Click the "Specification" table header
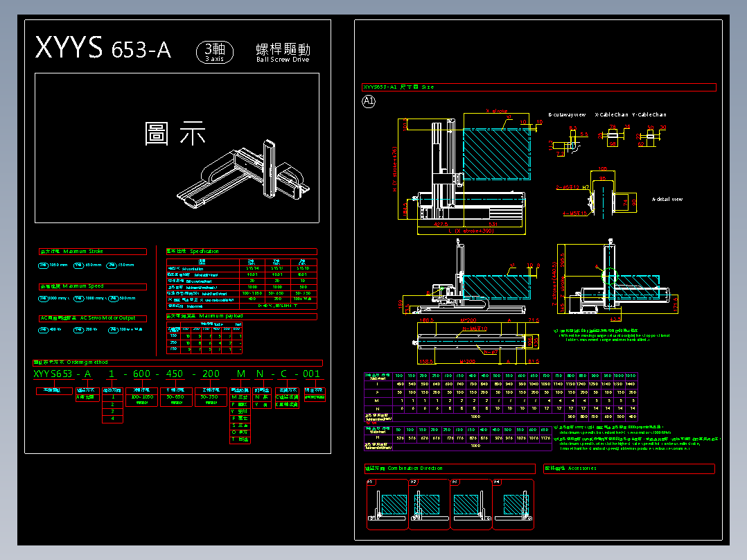Screen dimensions: 747x560 pyautogui.click(x=242, y=251)
